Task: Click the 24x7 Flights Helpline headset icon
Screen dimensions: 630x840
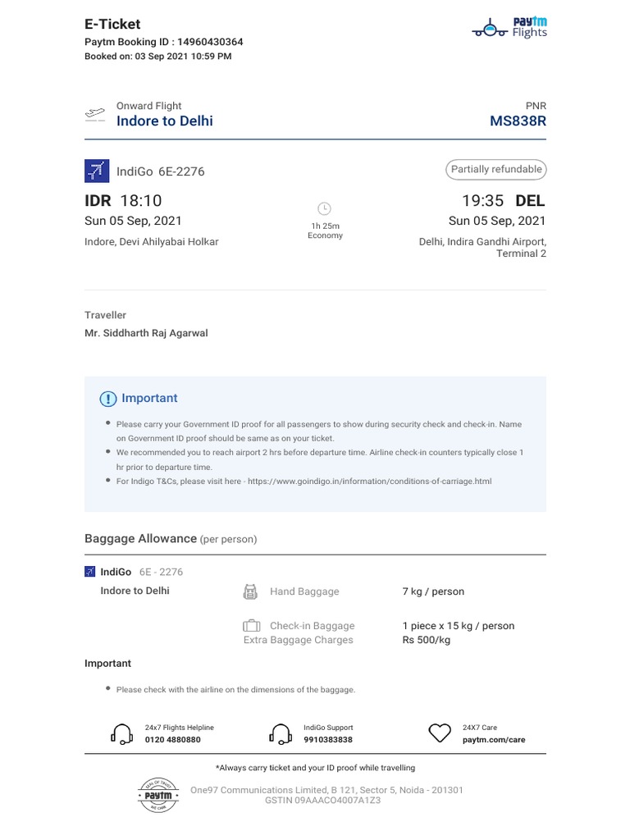Action: click(122, 733)
